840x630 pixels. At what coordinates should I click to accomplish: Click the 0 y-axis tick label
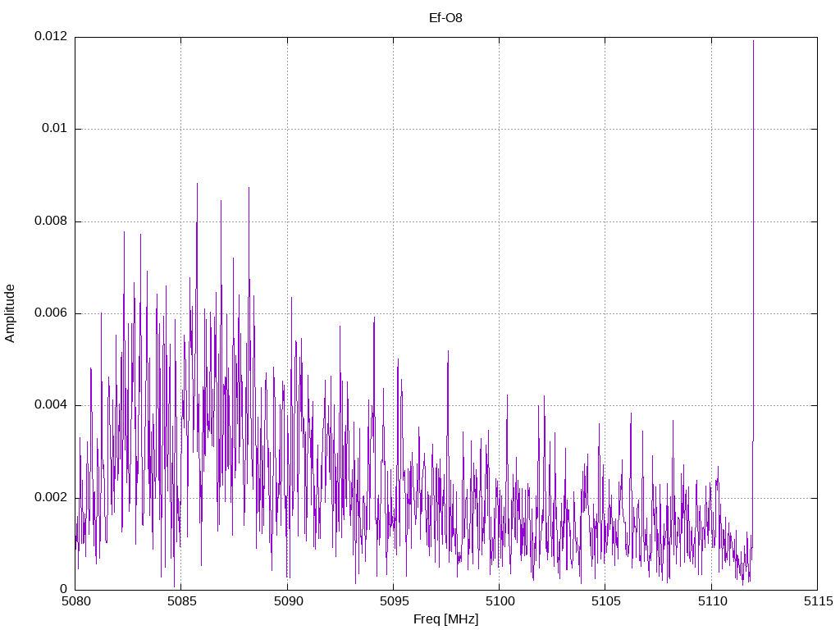tap(64, 589)
